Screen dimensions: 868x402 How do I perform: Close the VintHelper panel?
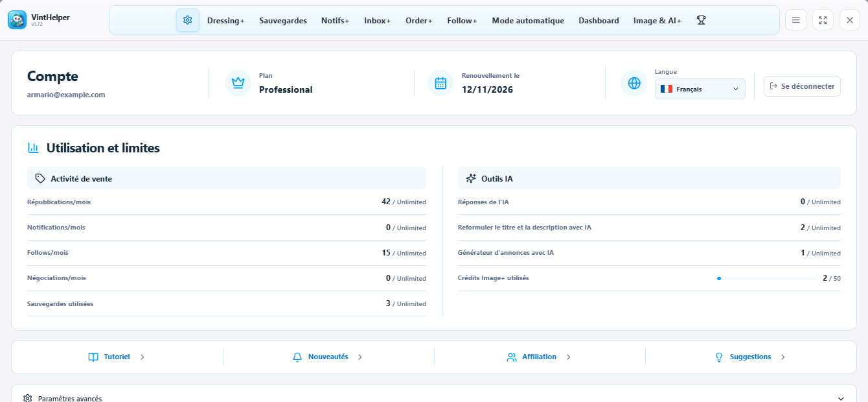pos(850,20)
